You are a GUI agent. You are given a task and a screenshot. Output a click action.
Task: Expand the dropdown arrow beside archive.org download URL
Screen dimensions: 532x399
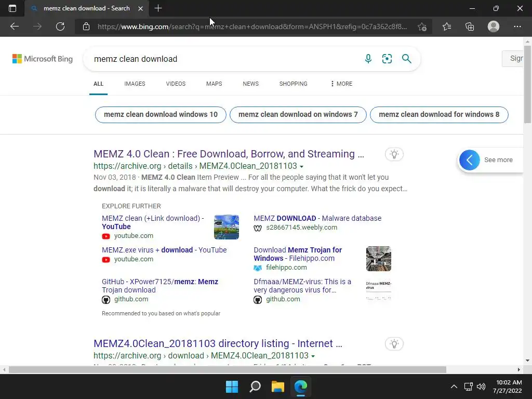click(x=313, y=356)
